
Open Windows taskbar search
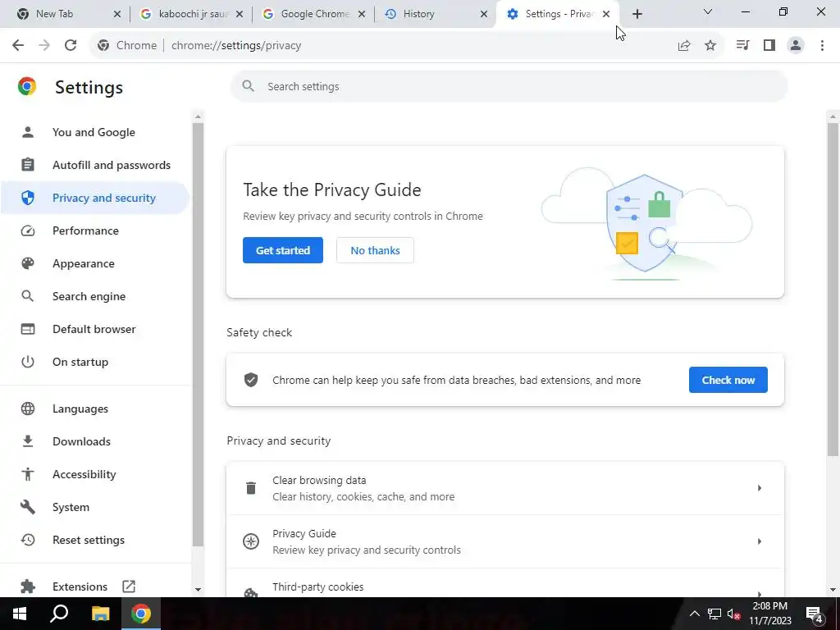(x=59, y=614)
